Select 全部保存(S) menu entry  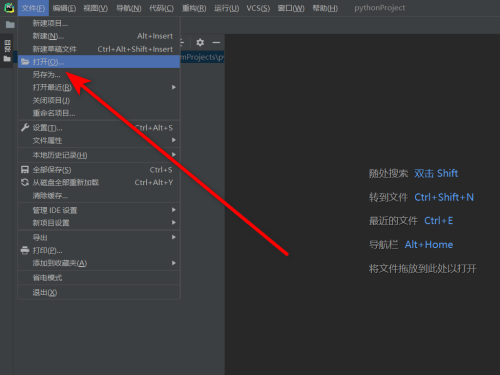pyautogui.click(x=99, y=170)
